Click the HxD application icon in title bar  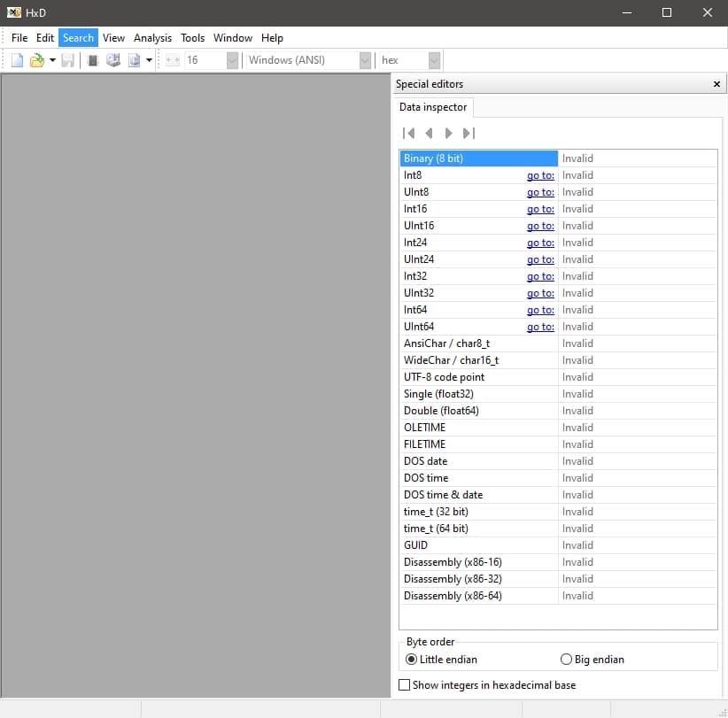(x=14, y=12)
